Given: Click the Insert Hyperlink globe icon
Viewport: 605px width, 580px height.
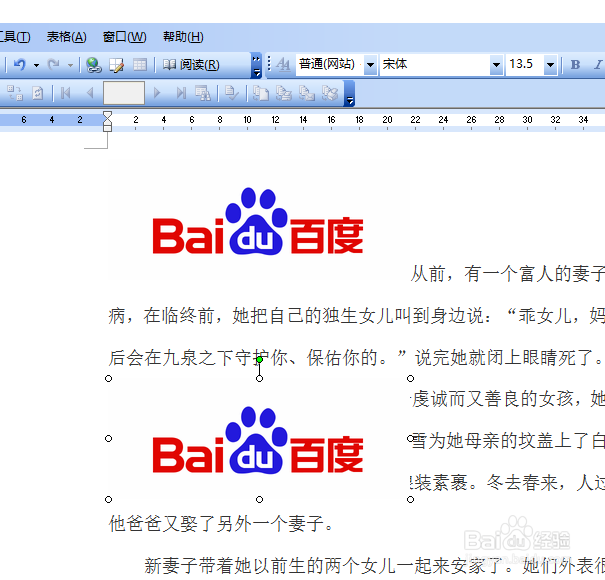Looking at the screenshot, I should coord(94,65).
